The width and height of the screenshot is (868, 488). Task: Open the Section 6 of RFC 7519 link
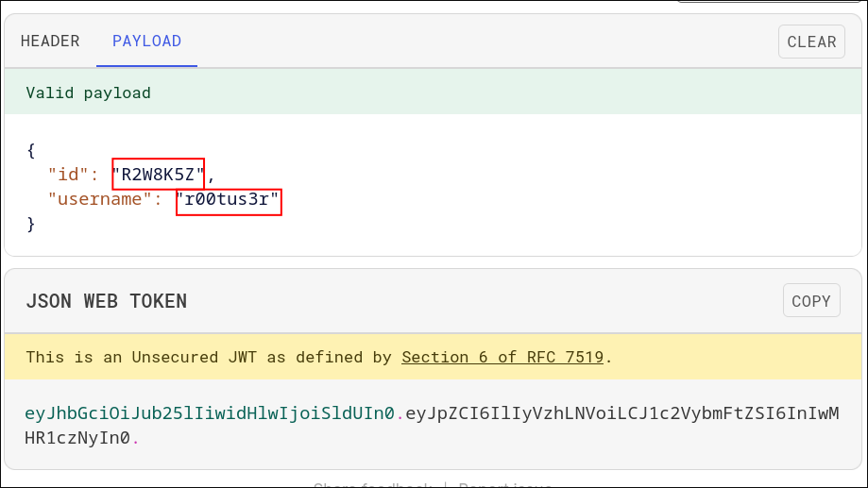point(503,357)
